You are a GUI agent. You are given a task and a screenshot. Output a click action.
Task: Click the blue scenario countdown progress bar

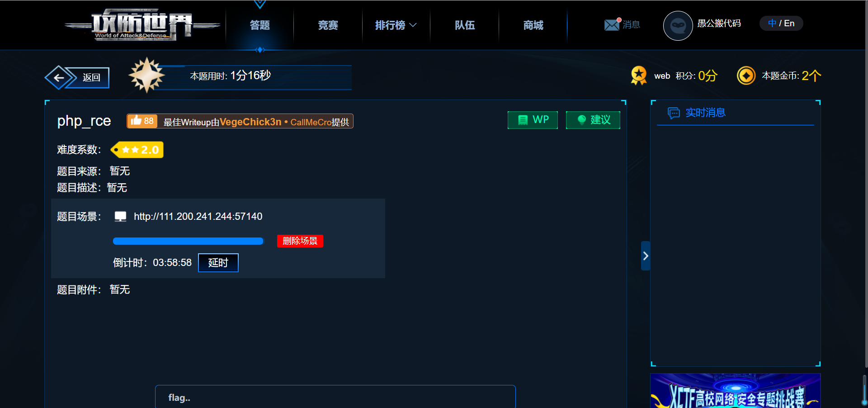pyautogui.click(x=188, y=241)
